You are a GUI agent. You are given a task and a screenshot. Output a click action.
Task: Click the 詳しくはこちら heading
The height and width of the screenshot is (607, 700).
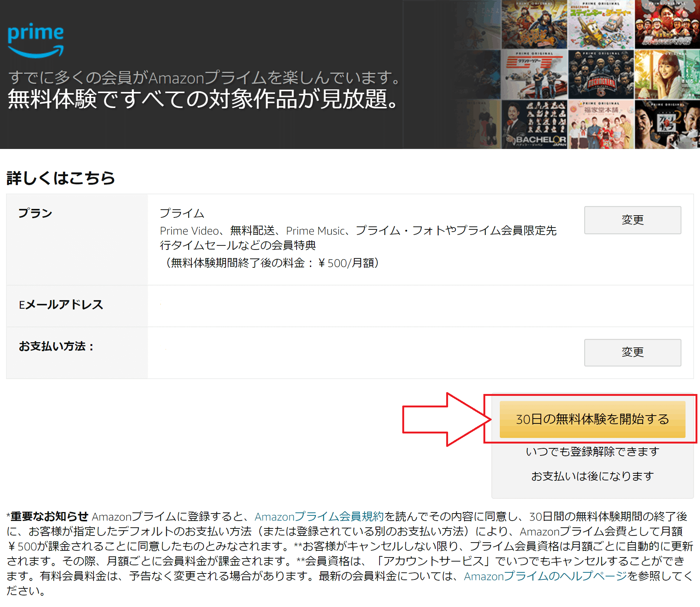61,178
